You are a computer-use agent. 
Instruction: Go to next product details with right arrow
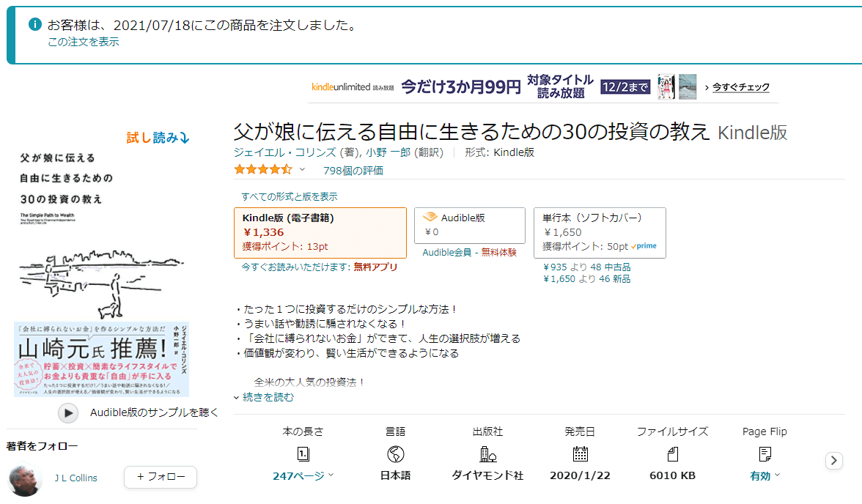[834, 461]
